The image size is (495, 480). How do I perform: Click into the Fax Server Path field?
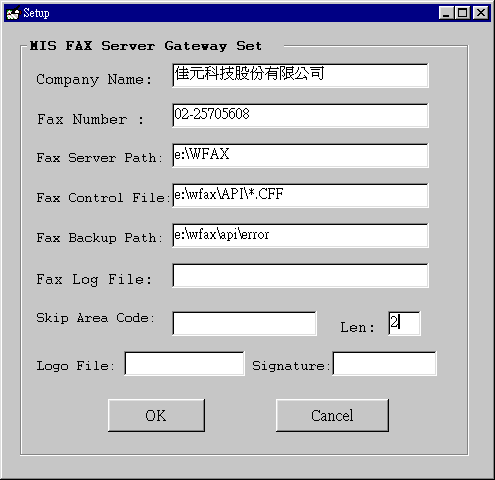point(300,155)
